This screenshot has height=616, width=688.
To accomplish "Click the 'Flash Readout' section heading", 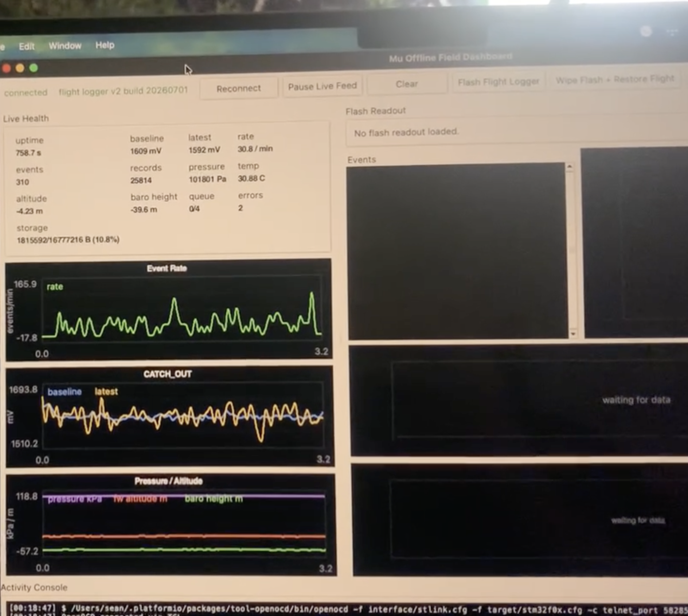I will click(x=376, y=111).
